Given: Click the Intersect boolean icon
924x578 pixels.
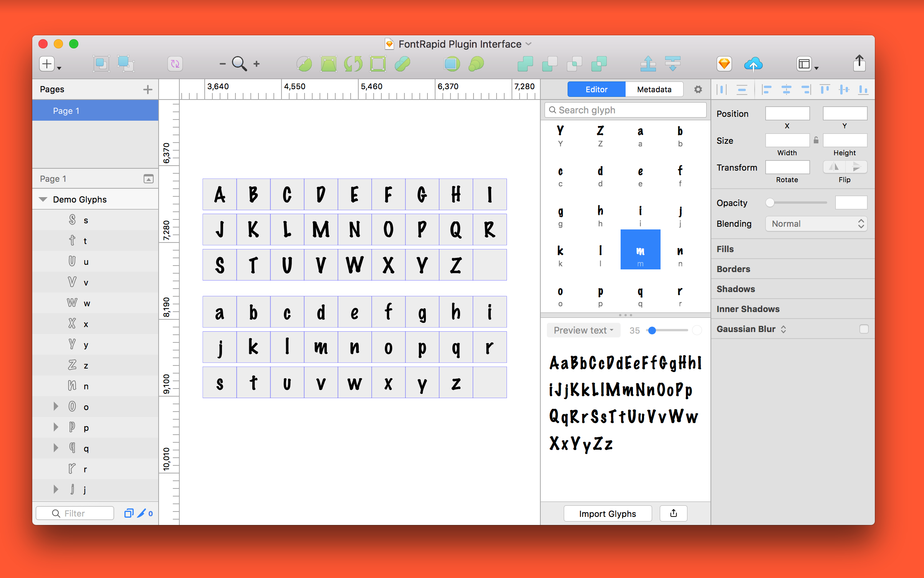Looking at the screenshot, I should click(x=574, y=64).
